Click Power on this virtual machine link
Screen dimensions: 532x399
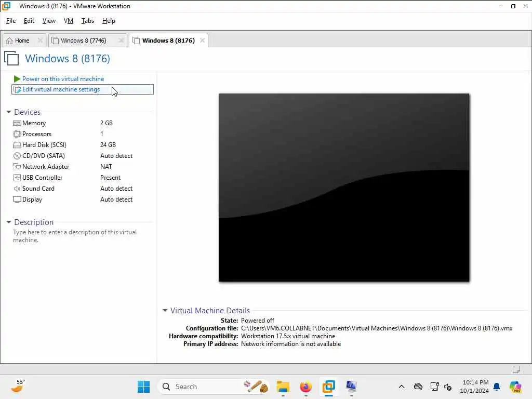63,79
